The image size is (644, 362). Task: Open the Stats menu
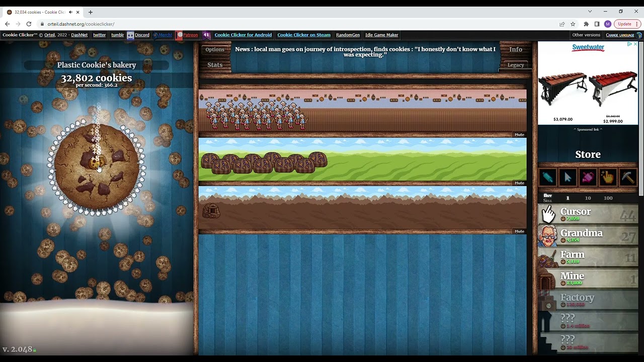coord(215,65)
